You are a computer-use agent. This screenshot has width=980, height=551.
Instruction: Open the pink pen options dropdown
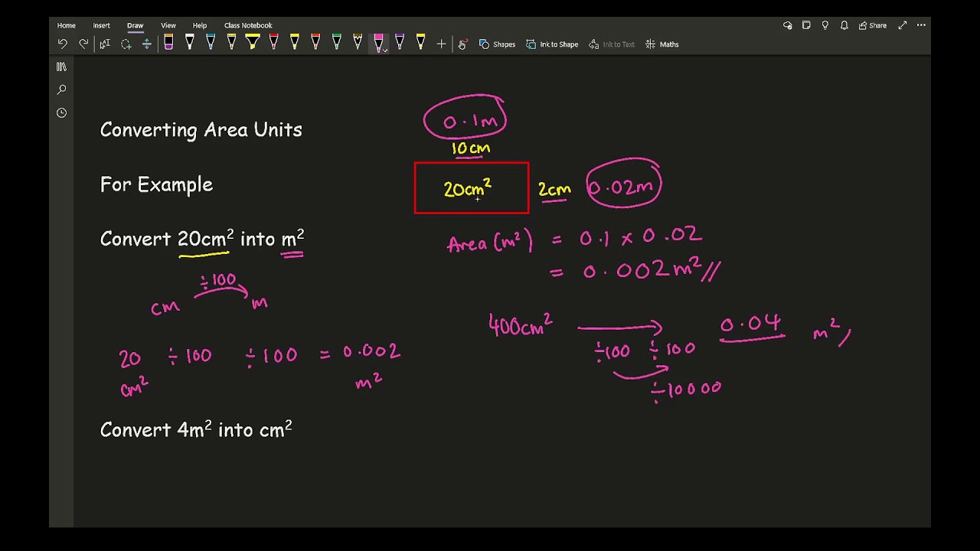click(x=385, y=50)
